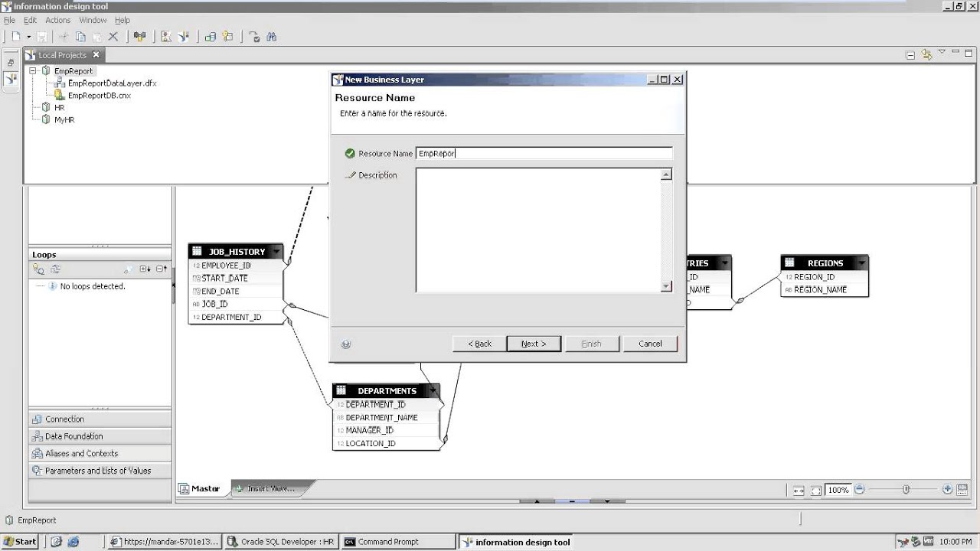The image size is (980, 551).
Task: Click the Windows Start button
Action: tap(19, 541)
